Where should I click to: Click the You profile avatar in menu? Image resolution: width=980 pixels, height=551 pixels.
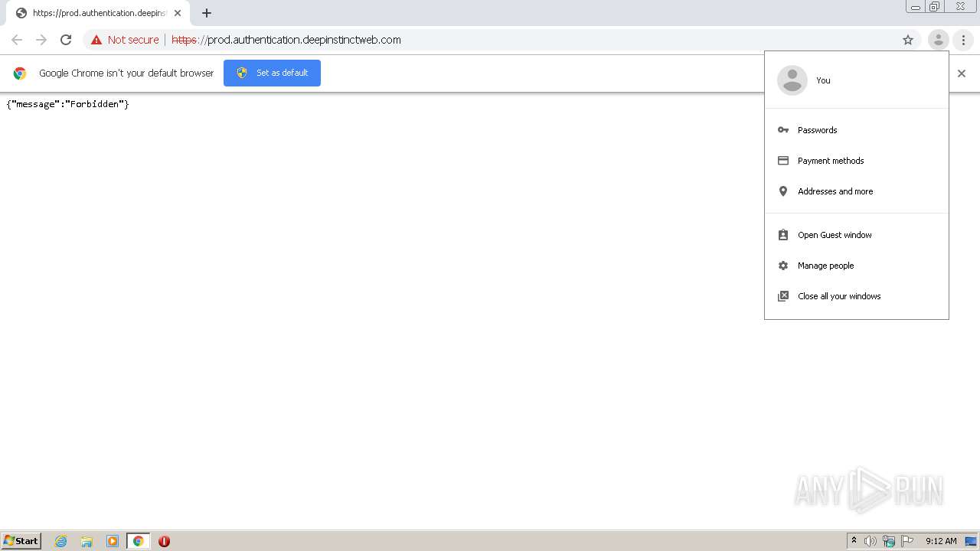pos(792,80)
